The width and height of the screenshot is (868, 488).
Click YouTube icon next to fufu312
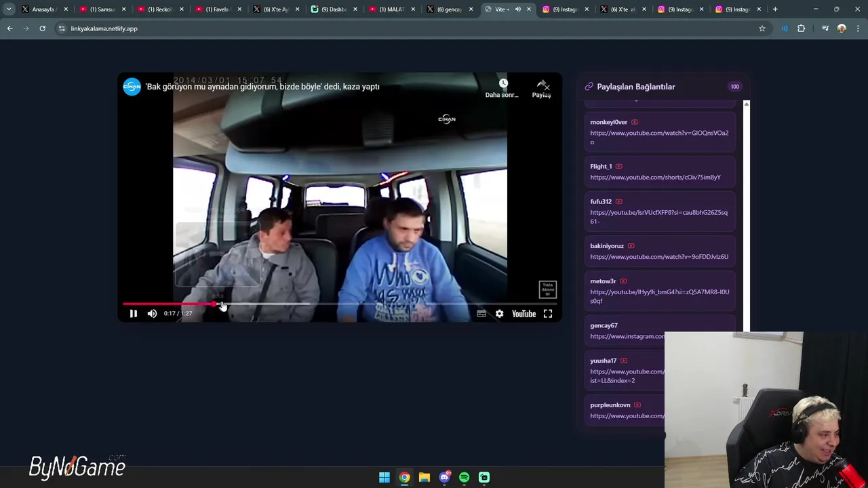pos(619,201)
